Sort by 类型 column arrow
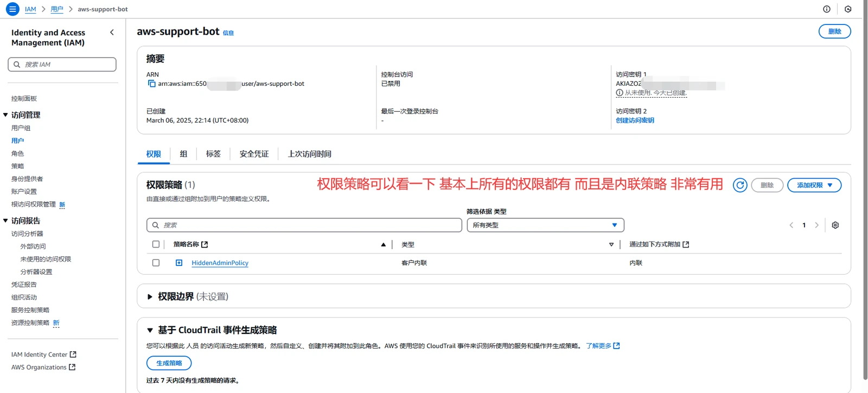The height and width of the screenshot is (393, 868). click(x=611, y=245)
